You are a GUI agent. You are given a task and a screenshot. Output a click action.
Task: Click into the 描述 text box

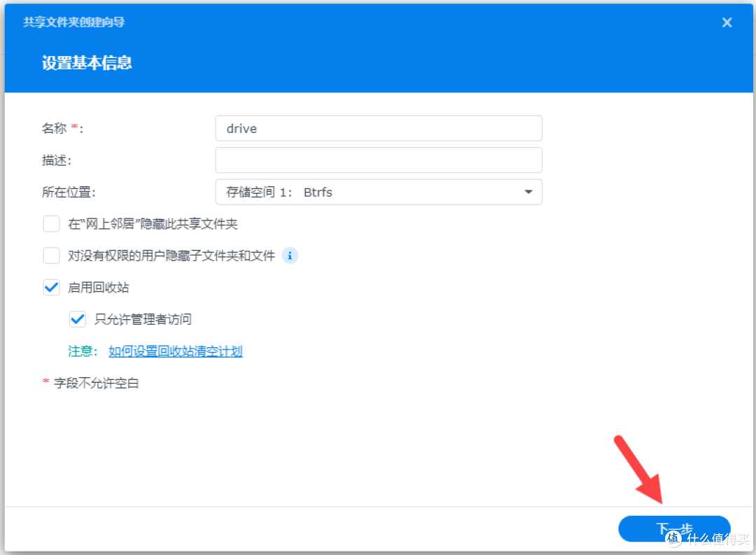pos(379,160)
